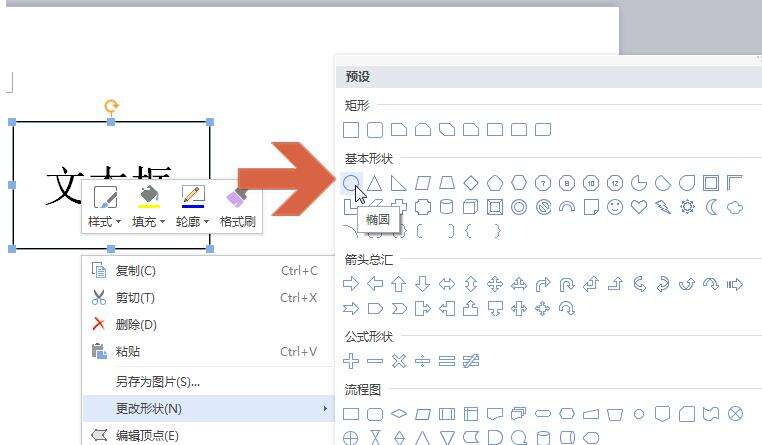
Task: Pick the plus sign formula shape
Action: coord(351,361)
